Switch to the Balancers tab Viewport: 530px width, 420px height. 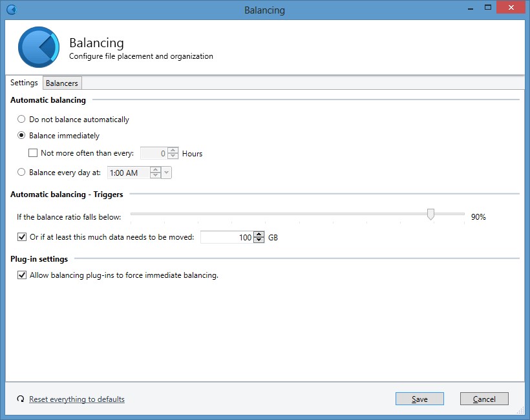(62, 83)
